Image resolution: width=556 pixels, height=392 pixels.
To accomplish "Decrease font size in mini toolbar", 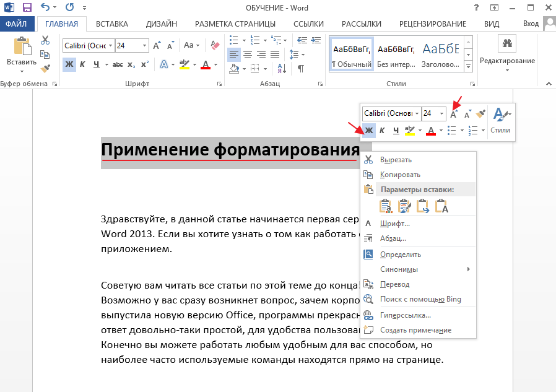I will [x=467, y=113].
